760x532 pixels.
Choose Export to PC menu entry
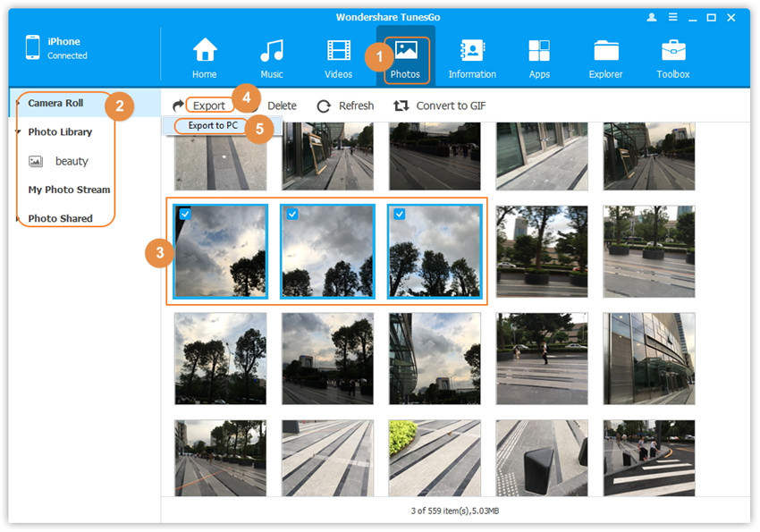point(213,126)
